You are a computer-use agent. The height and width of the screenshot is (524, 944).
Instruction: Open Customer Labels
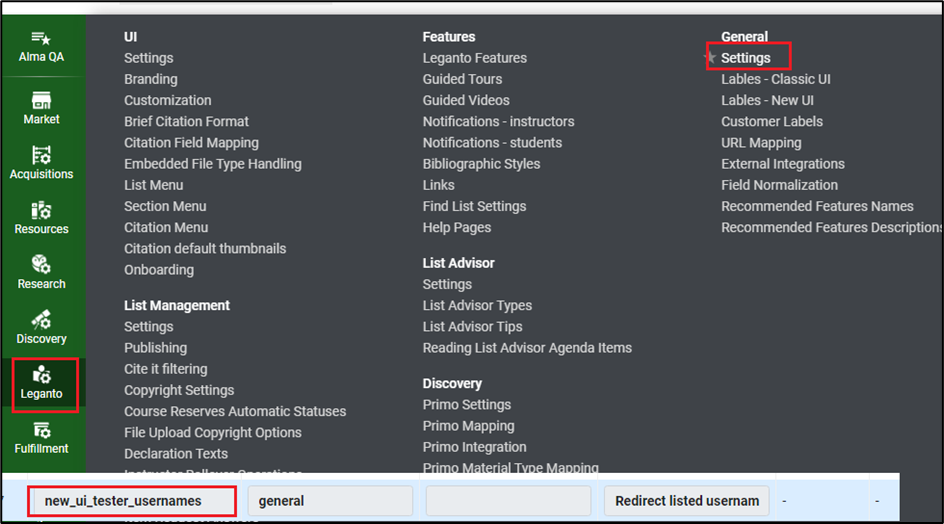pos(772,121)
